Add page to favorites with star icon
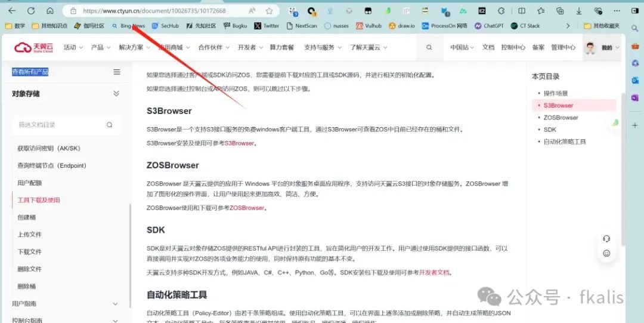The image size is (644, 323). [269, 11]
